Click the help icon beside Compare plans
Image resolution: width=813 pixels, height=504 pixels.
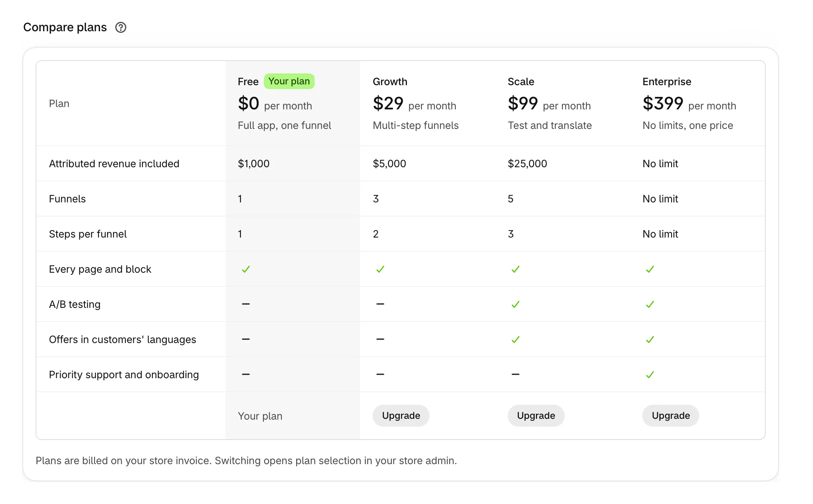pos(121,27)
